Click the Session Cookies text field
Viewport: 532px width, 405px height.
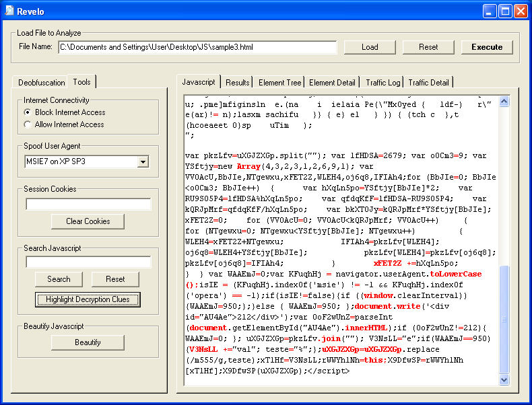pos(88,204)
